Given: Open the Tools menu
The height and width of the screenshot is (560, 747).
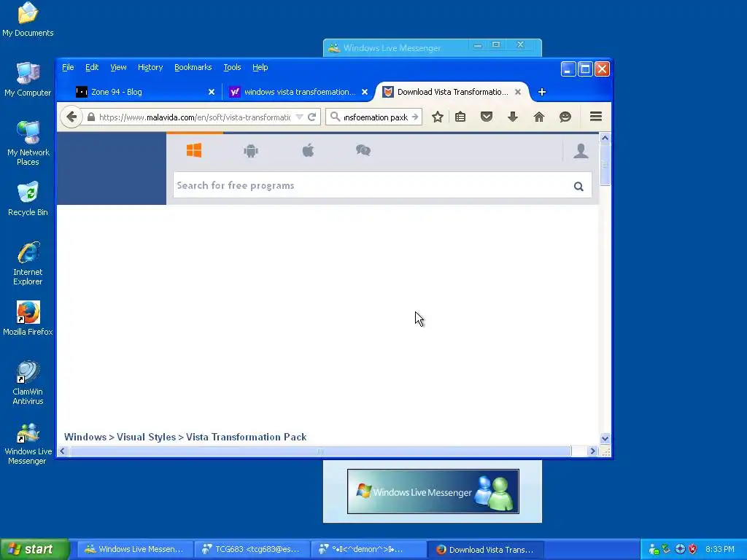Looking at the screenshot, I should pos(232,67).
